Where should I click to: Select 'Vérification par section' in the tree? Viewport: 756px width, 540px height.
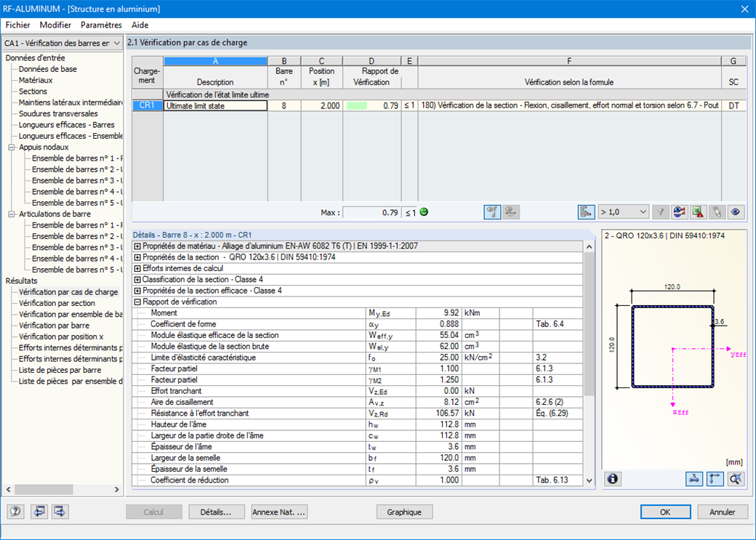point(57,303)
